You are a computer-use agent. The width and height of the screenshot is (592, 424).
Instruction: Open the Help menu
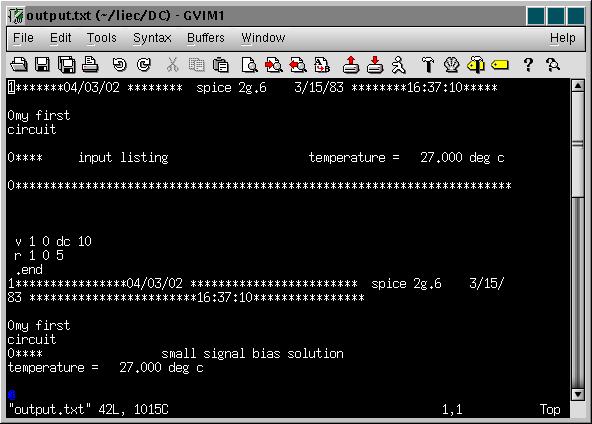563,38
